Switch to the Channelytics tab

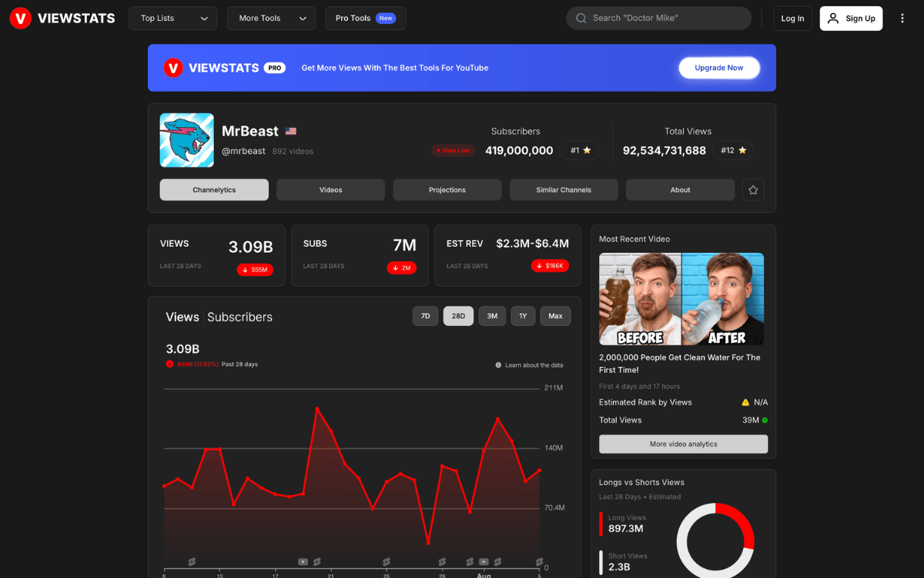point(214,190)
